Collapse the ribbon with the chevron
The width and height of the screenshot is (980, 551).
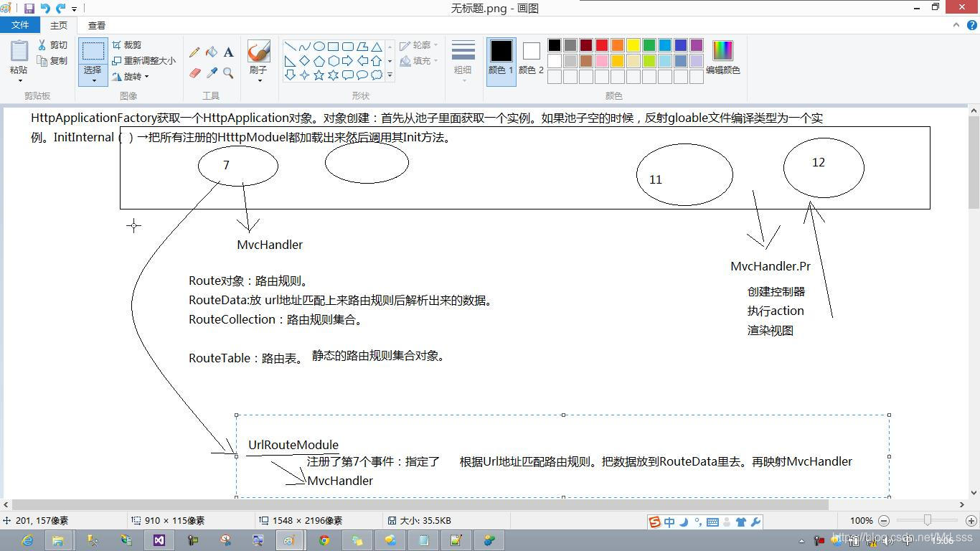(956, 25)
